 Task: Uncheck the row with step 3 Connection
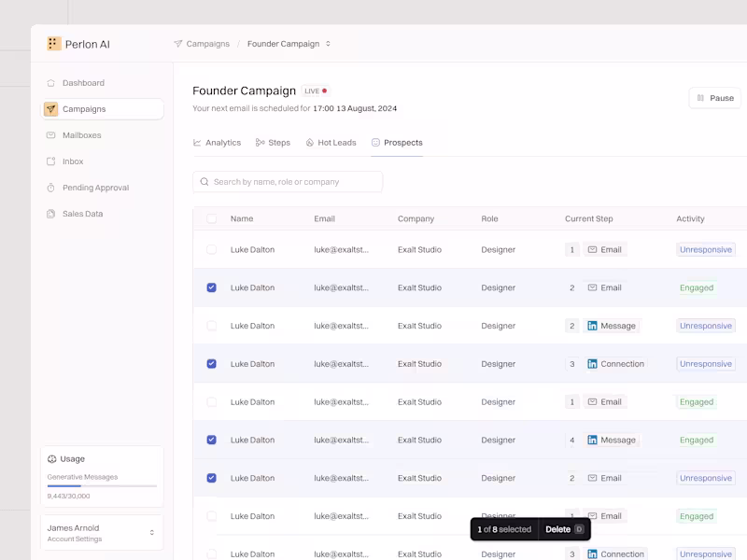211,364
